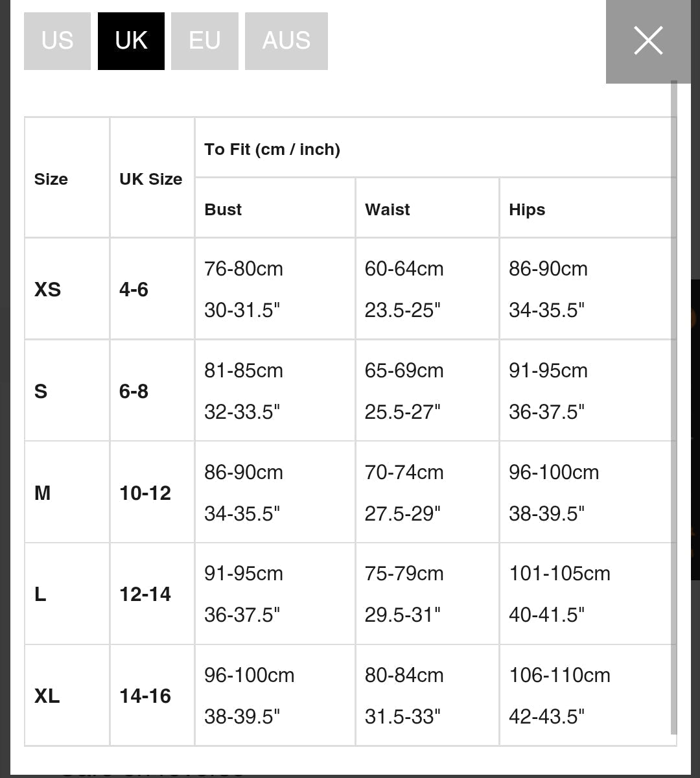Click the 101-105cm hips measurement cell
This screenshot has height=778, width=700.
[559, 574]
